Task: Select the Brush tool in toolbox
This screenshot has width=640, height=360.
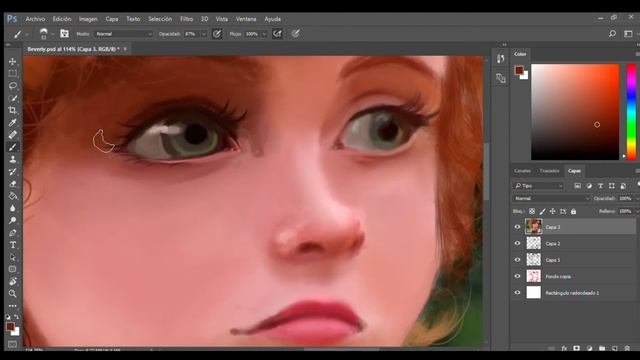Action: pyautogui.click(x=13, y=147)
